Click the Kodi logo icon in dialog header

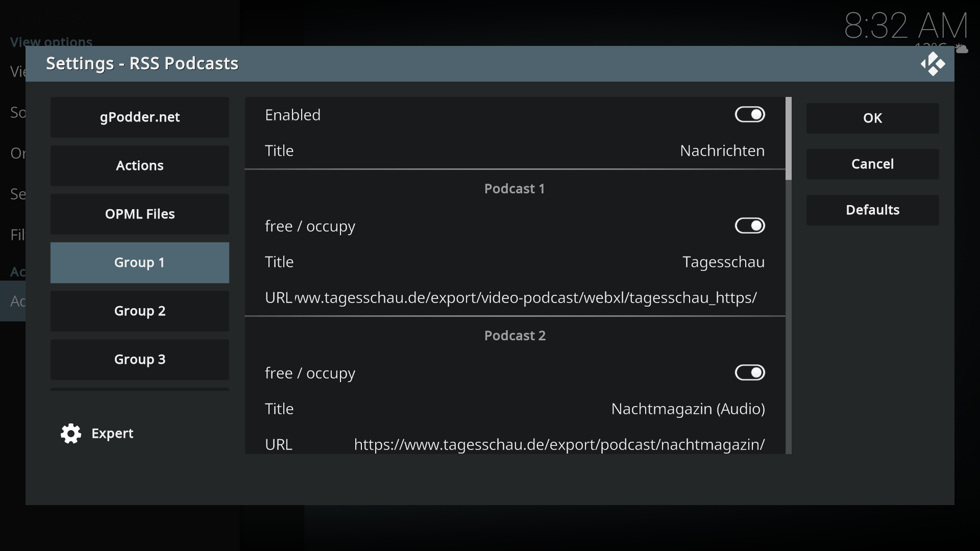click(933, 64)
